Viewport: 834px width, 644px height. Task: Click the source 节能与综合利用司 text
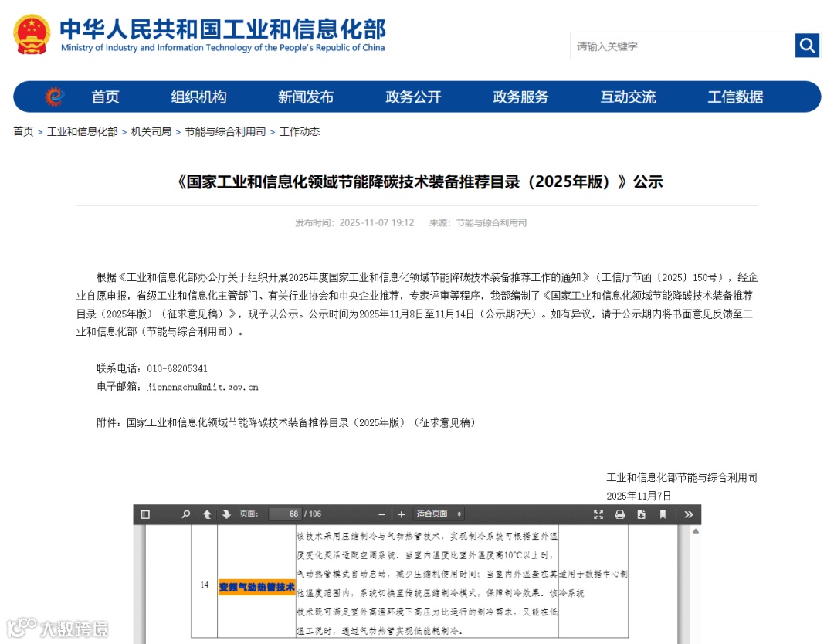[491, 223]
